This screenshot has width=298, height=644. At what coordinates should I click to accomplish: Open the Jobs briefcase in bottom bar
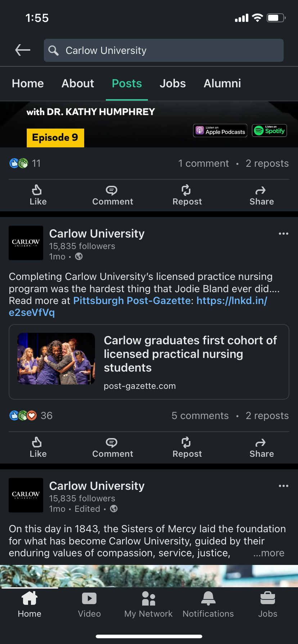[x=268, y=605]
